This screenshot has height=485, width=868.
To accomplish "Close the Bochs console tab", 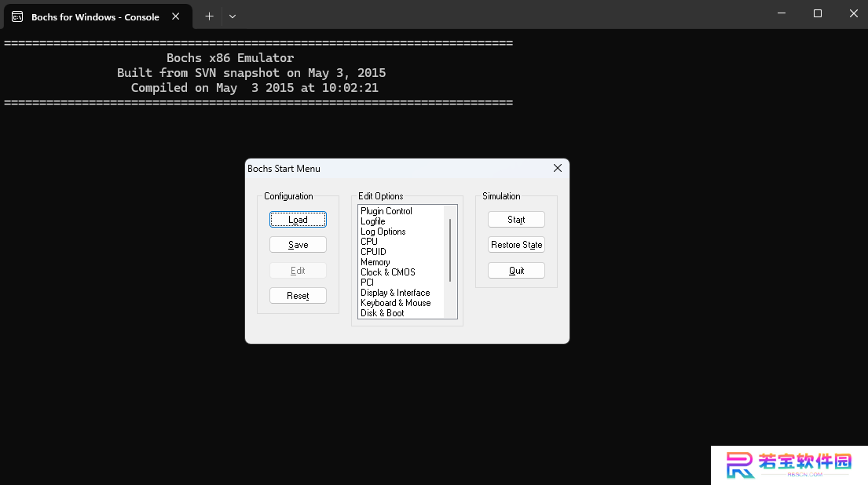I will [175, 16].
